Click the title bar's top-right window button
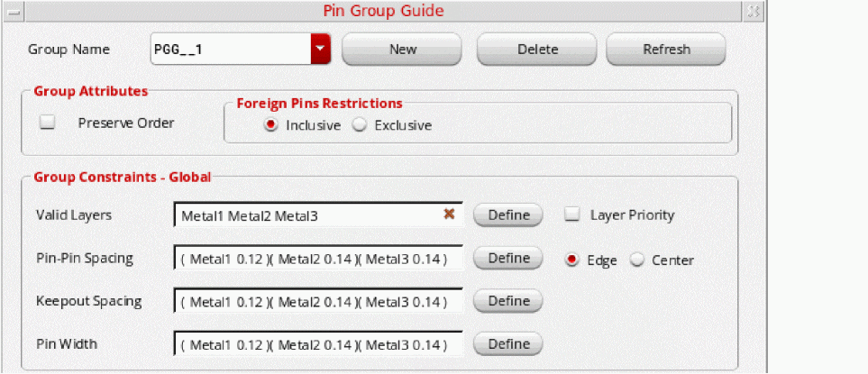The image size is (868, 374). (754, 11)
